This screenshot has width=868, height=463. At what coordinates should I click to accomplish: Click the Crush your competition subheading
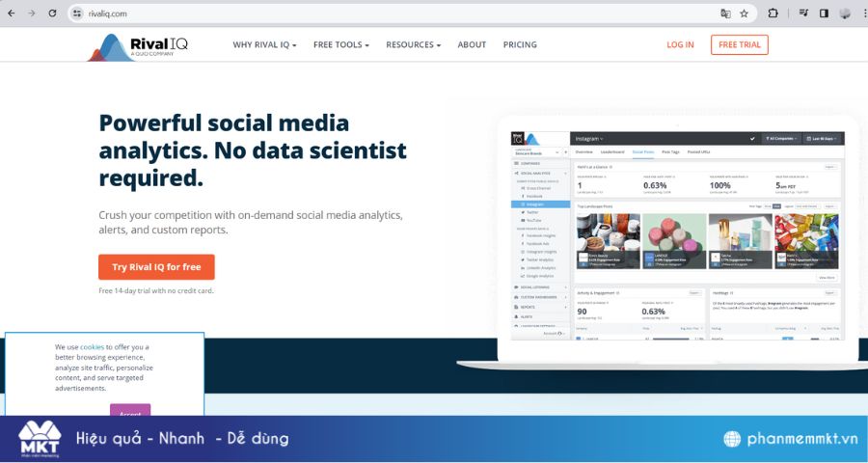(x=251, y=222)
